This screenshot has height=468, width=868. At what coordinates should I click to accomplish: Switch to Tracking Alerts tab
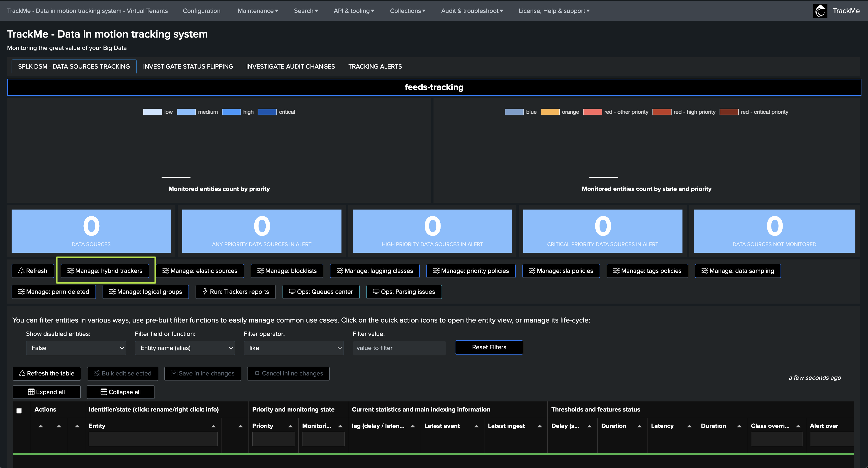(375, 67)
